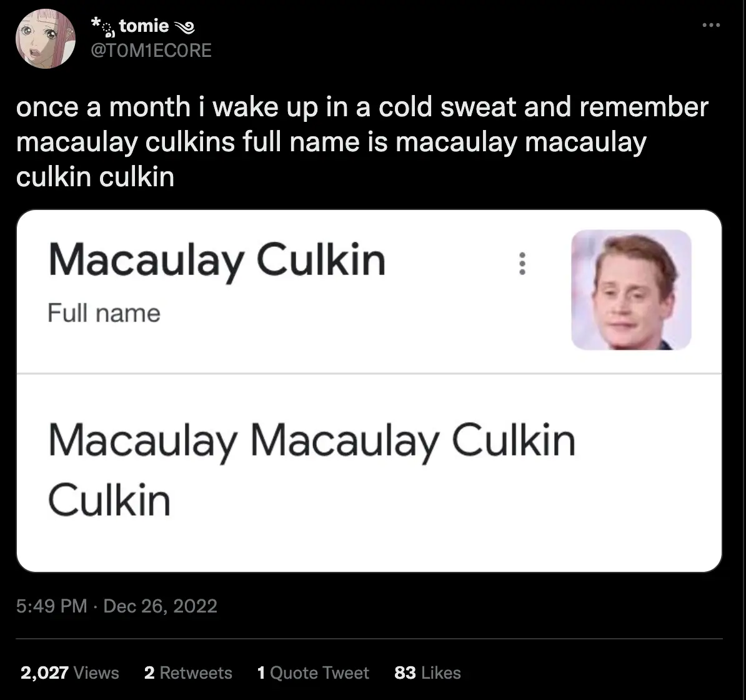Click the tweet text line starting "once a month"
This screenshot has width=746, height=700.
362,107
